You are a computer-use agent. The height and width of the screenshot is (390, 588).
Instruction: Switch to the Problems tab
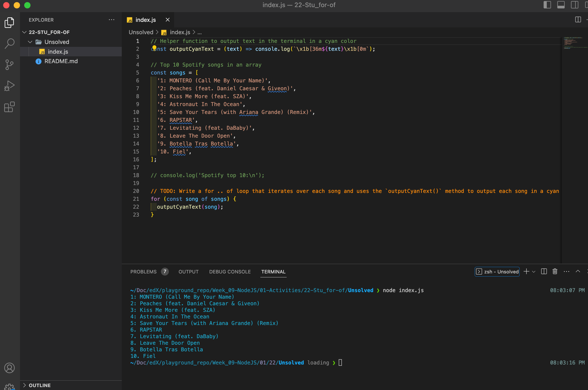(143, 272)
